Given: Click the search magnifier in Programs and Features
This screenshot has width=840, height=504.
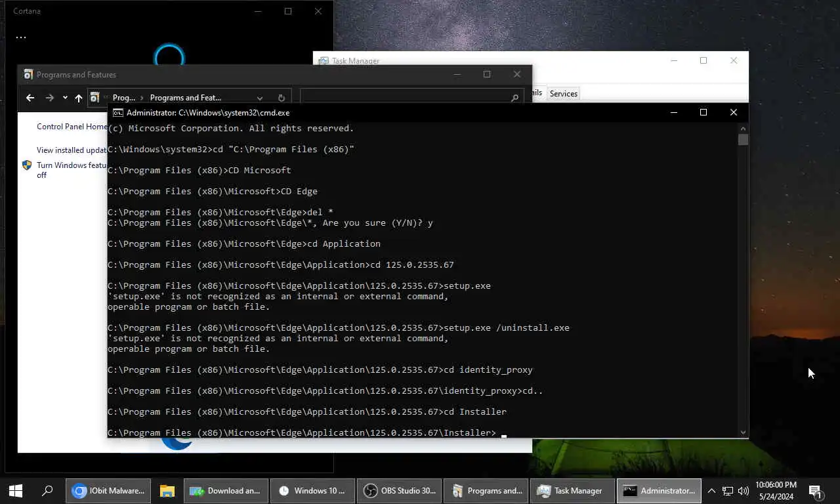Looking at the screenshot, I should point(514,98).
